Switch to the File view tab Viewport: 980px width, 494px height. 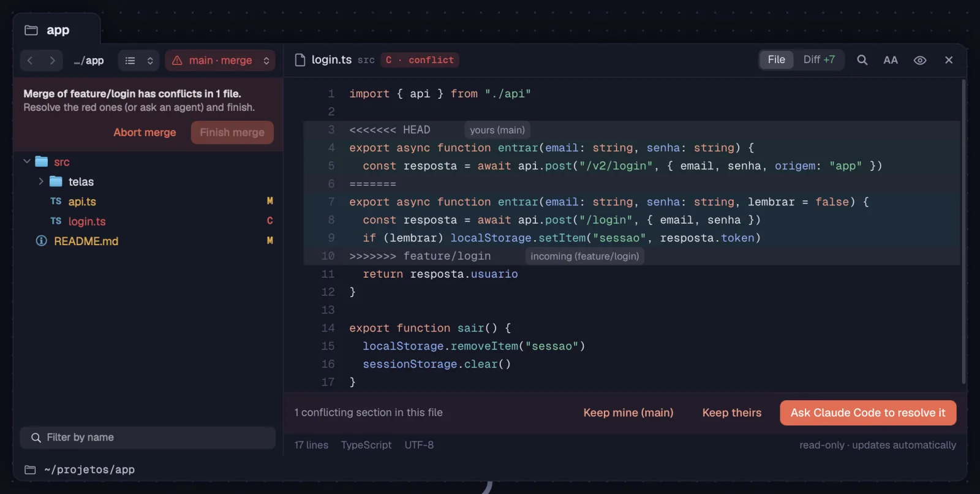click(x=777, y=59)
